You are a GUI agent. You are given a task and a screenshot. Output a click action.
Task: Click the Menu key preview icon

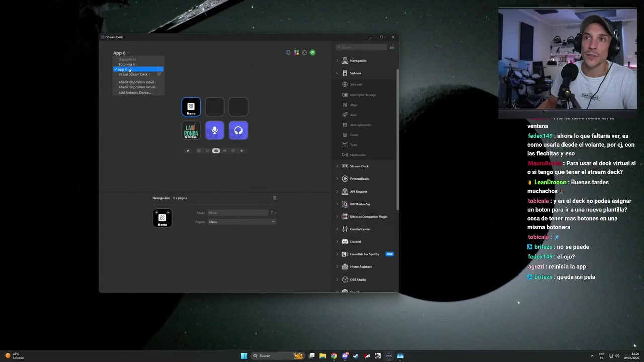pos(162,218)
